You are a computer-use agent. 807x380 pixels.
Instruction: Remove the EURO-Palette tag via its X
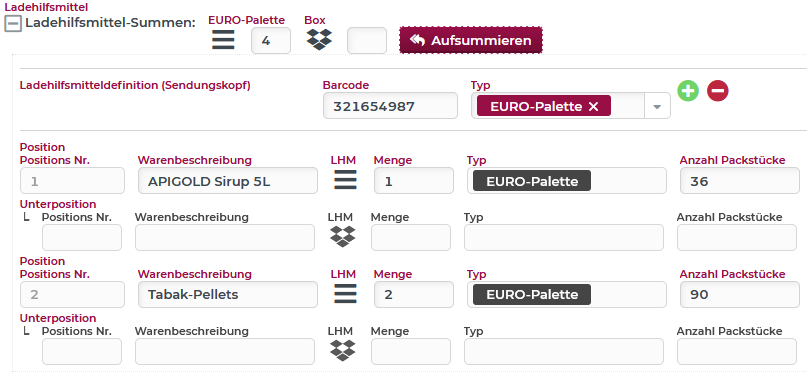593,106
